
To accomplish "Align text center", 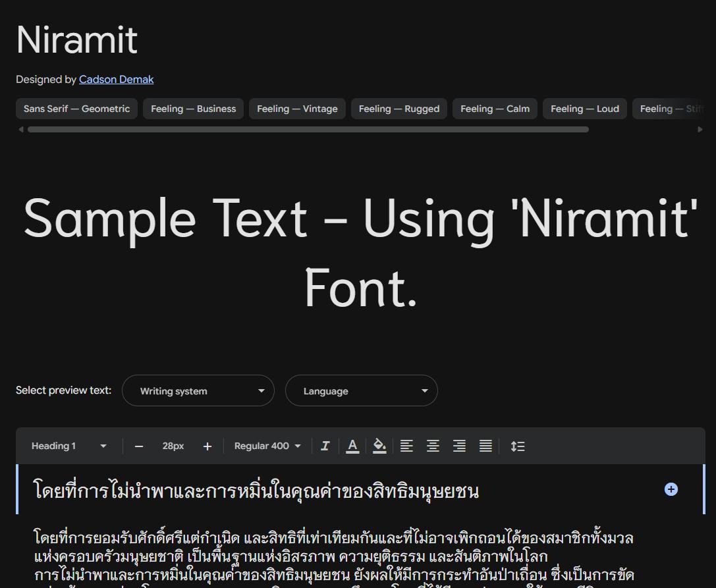I will tap(433, 446).
